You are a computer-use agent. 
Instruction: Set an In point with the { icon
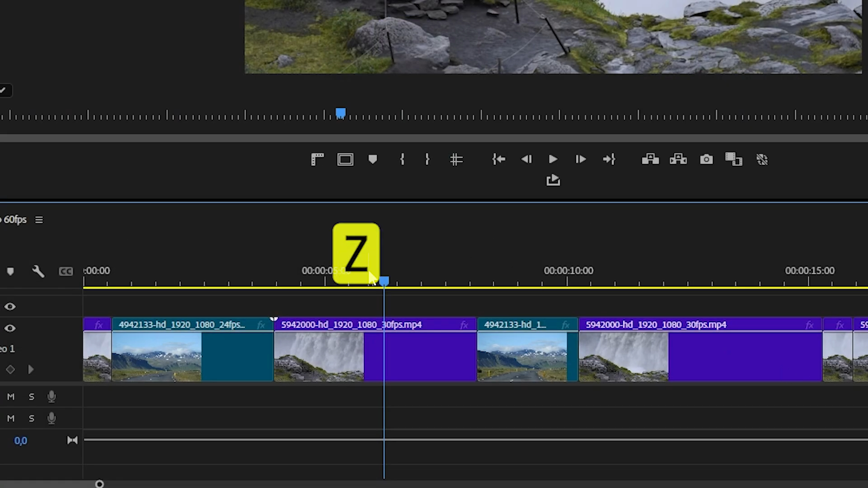(x=402, y=159)
